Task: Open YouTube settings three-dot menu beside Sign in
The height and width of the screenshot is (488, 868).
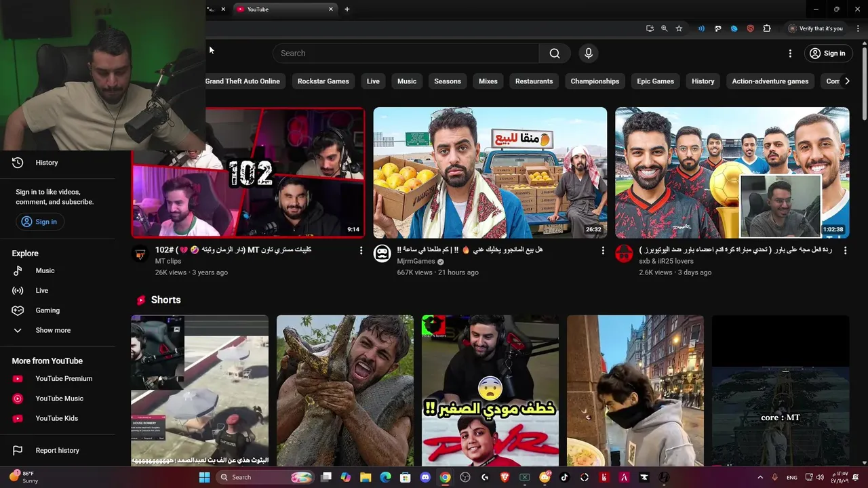Action: 790,54
